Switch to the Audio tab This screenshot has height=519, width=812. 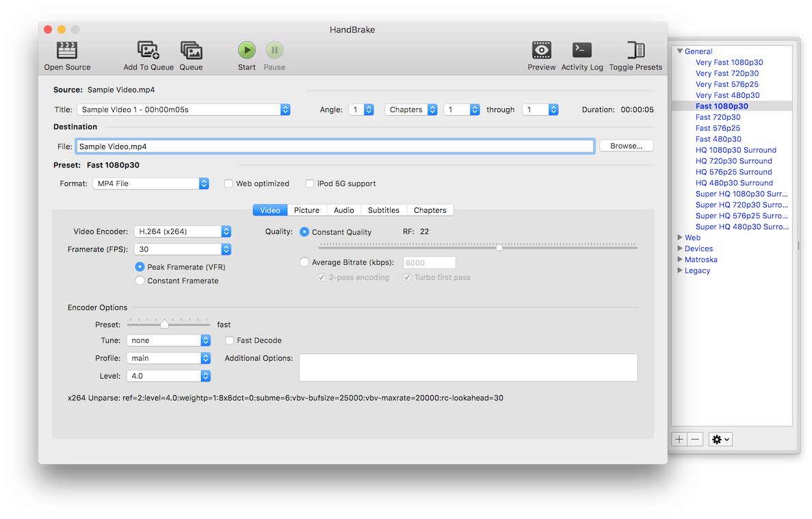tap(344, 210)
